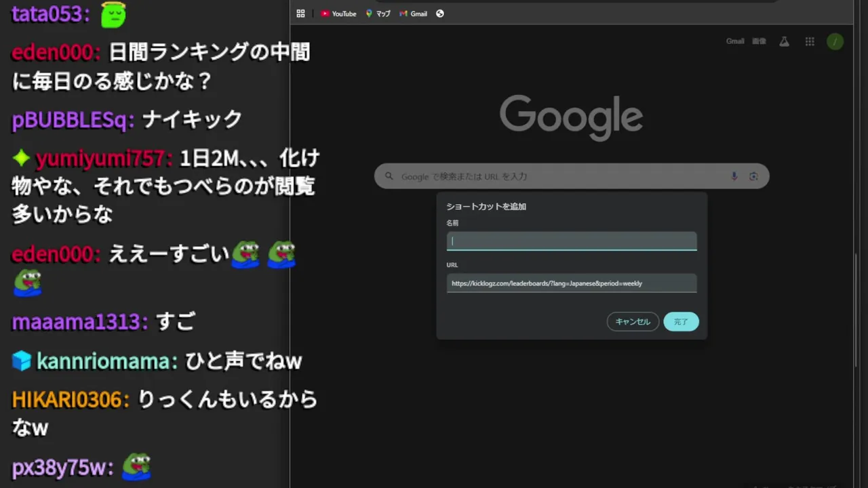Screen dimensions: 868x488
Task: Open the YouTube bookmark
Action: [x=338, y=14]
